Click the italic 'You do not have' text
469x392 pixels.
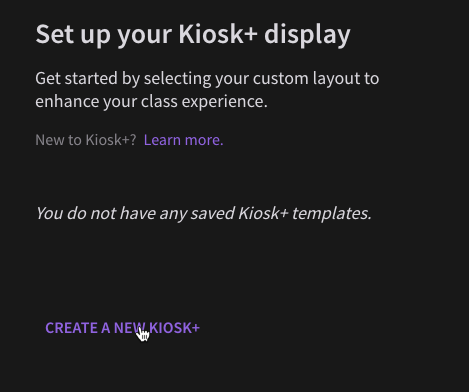pos(204,213)
